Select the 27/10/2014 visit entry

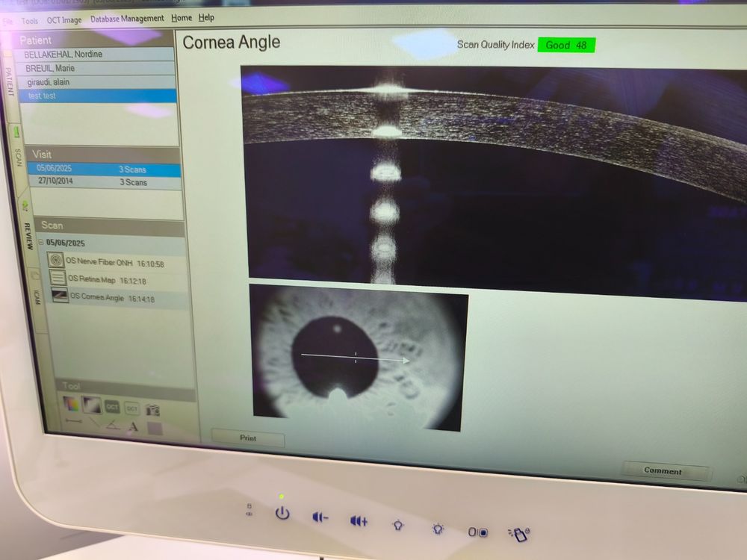coord(105,182)
